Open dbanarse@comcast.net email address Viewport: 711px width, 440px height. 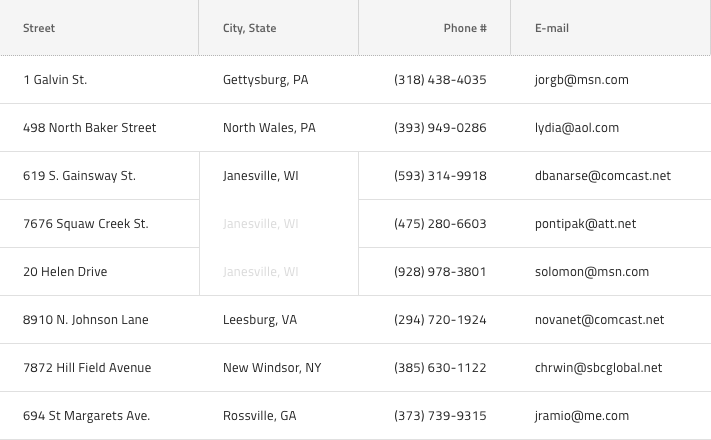point(603,176)
